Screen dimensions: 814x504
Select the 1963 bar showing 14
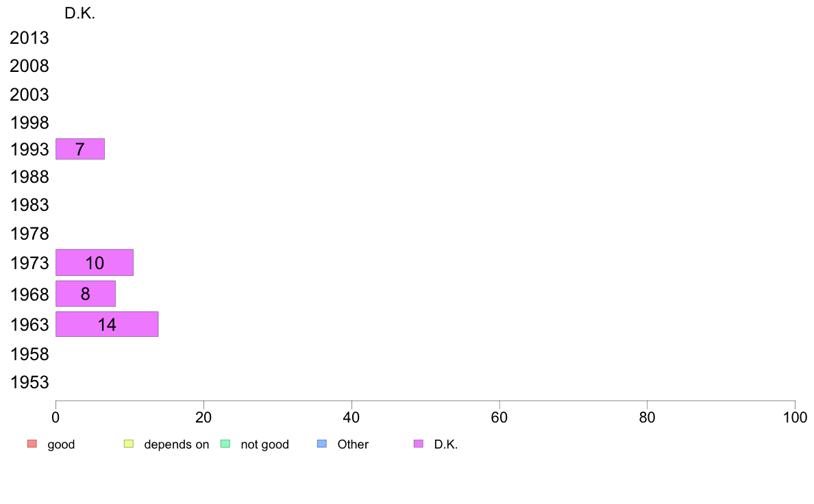click(x=107, y=325)
